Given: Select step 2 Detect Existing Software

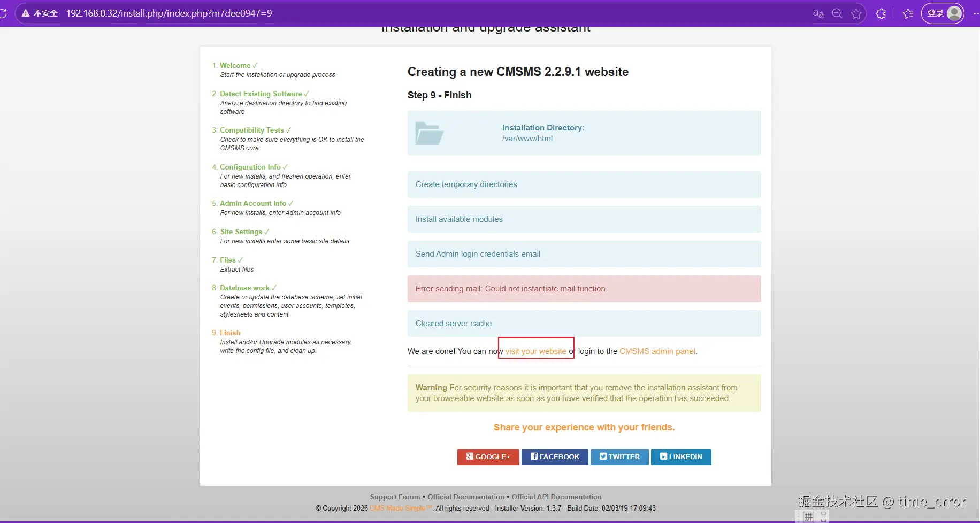Looking at the screenshot, I should [261, 94].
